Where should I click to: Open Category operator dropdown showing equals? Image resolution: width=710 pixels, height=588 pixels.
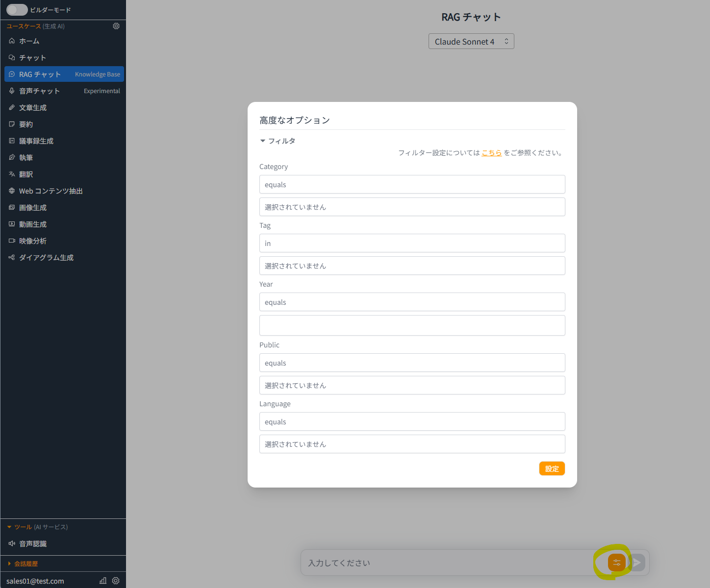[x=412, y=185]
